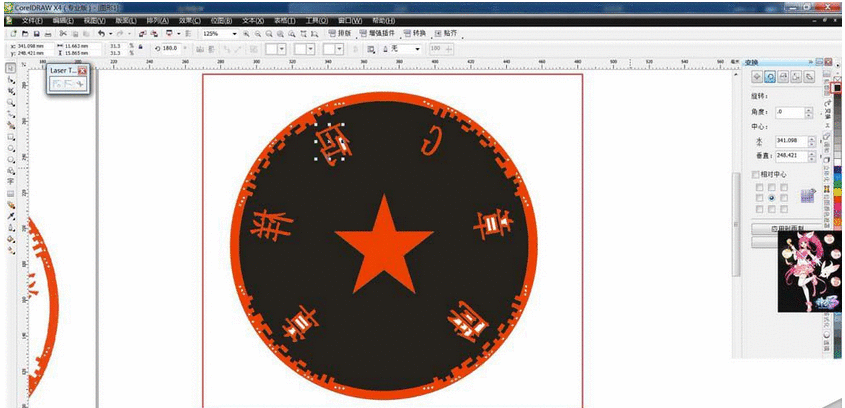Select the middle-left anchor point checkbox
The height and width of the screenshot is (408, 845).
tap(759, 198)
